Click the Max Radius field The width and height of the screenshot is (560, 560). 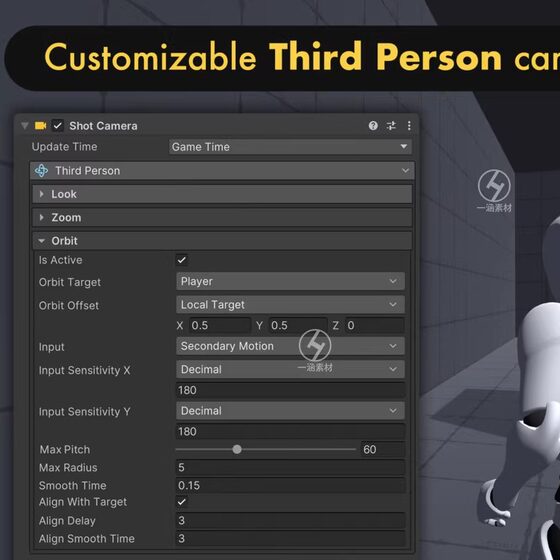(290, 467)
